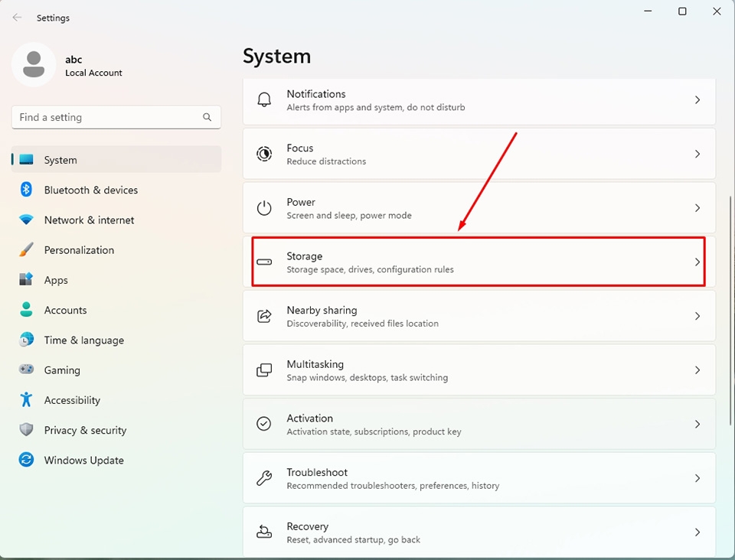Minimize the Settings window
Viewport: 735px width, 560px height.
tap(648, 11)
